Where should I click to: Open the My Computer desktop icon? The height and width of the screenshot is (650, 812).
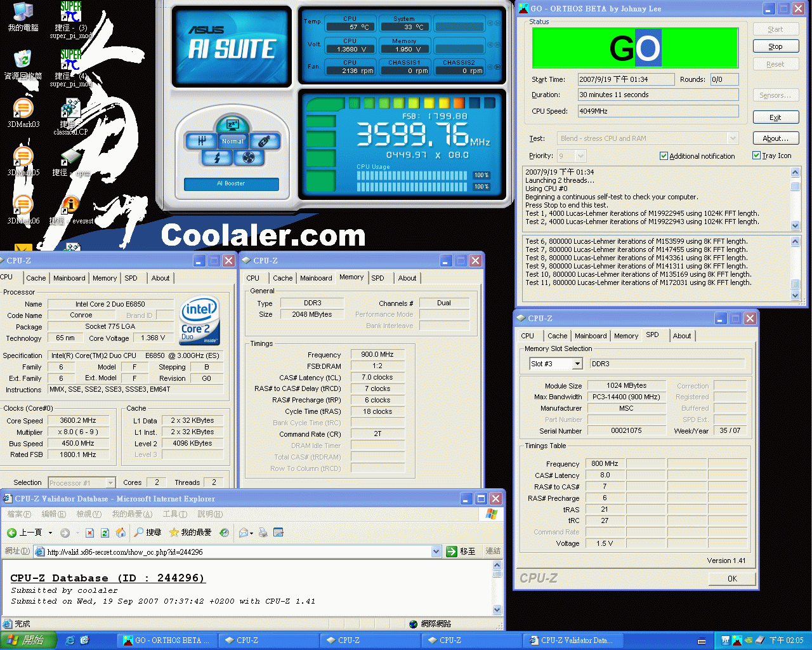23,17
